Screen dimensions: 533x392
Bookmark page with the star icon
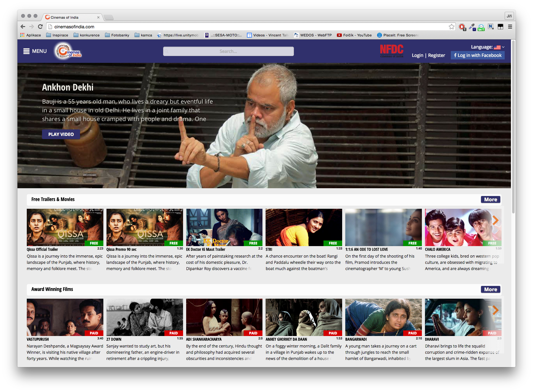pos(451,27)
